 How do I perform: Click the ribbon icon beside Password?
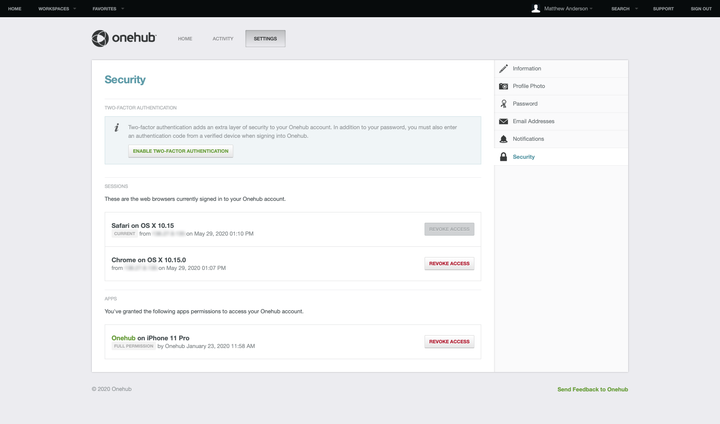(503, 104)
